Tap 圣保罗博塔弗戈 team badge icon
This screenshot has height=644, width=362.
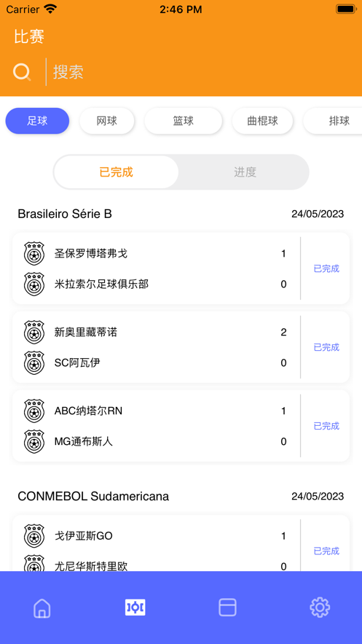[34, 253]
